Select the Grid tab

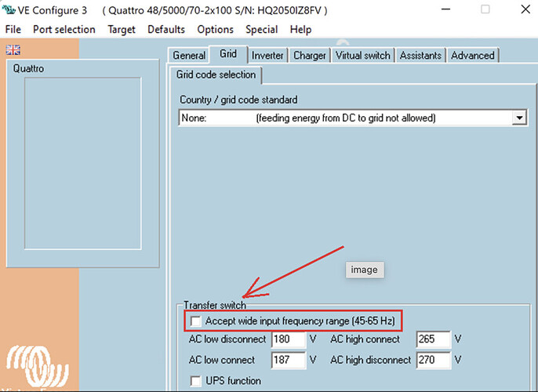[x=228, y=54]
